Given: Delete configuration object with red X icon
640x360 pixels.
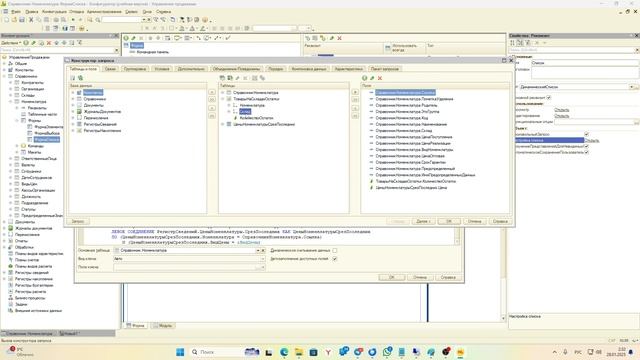Looking at the screenshot, I should 49,43.
